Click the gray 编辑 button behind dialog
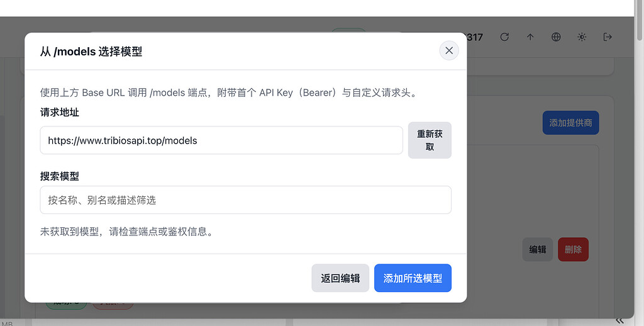 tap(537, 249)
